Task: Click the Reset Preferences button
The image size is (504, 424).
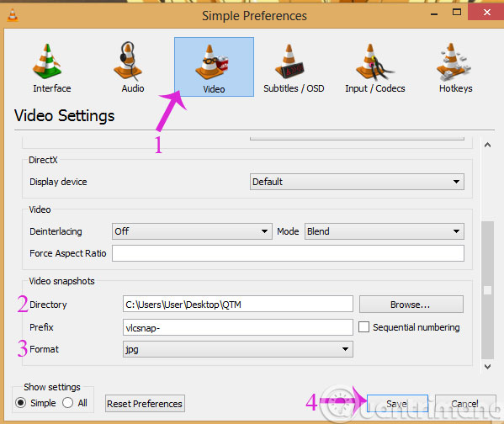Action: point(145,404)
